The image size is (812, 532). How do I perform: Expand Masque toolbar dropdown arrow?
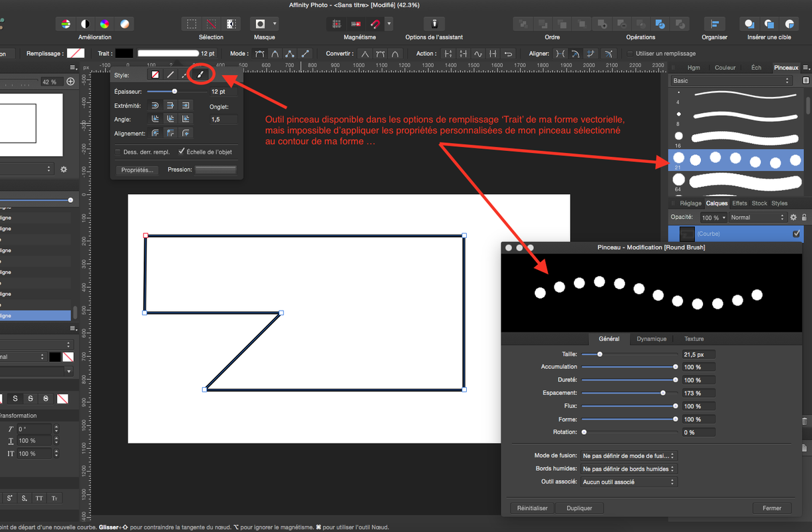click(275, 24)
